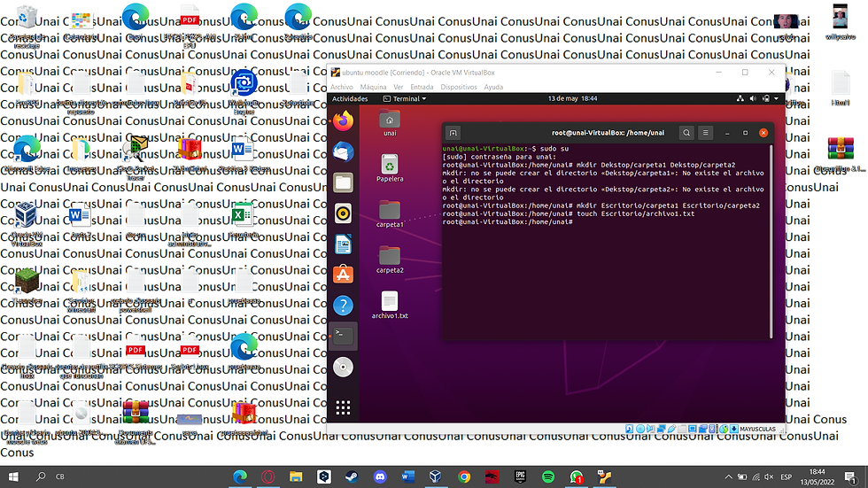Select the carpeta1 folder on Ubuntu desktop
This screenshot has height=488, width=868.
[x=390, y=214]
